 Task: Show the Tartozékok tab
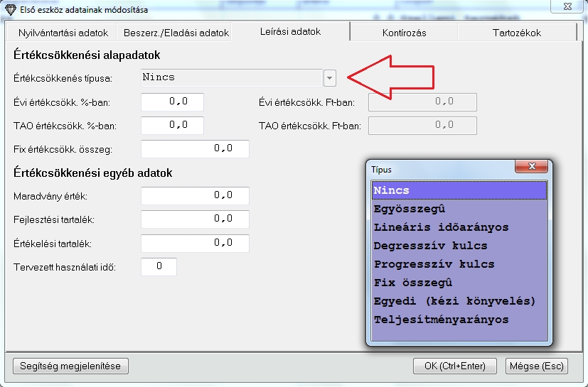tap(516, 33)
